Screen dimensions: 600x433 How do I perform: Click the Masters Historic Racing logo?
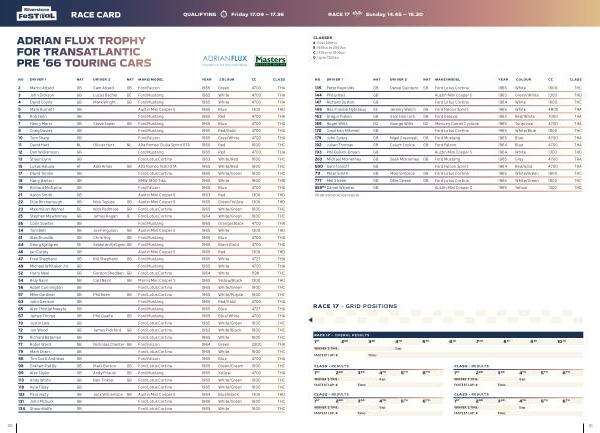coord(271,60)
